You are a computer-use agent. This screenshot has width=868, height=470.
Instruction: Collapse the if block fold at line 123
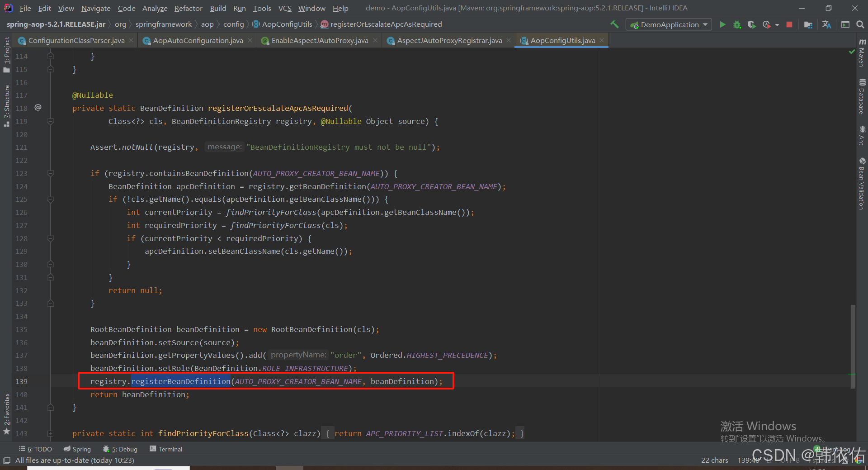51,173
